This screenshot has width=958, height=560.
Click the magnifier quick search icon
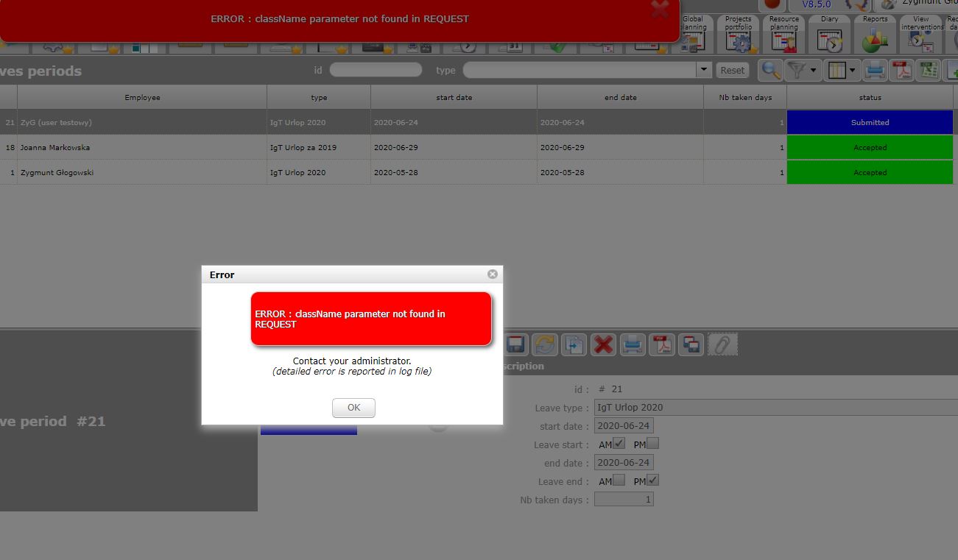pyautogui.click(x=771, y=71)
